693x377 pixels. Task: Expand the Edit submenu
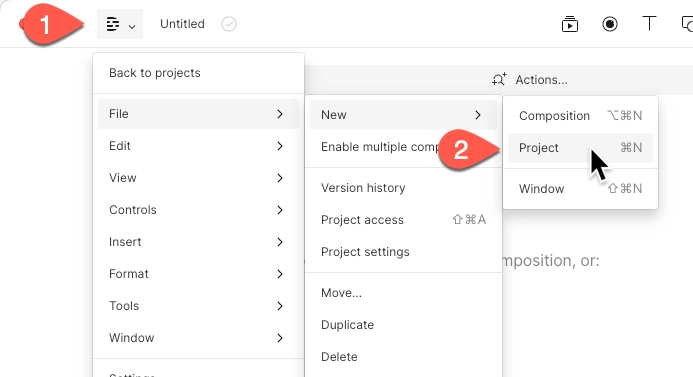coord(198,146)
